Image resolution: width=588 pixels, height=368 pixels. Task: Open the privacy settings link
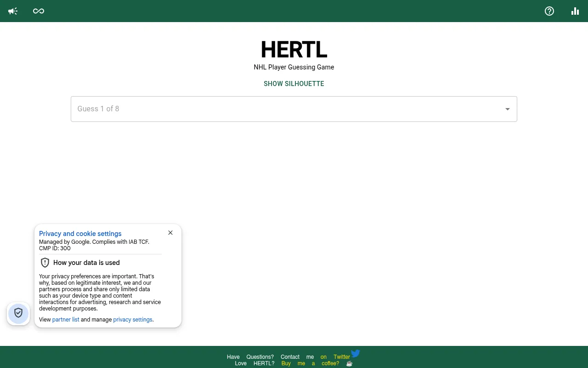[x=133, y=319]
